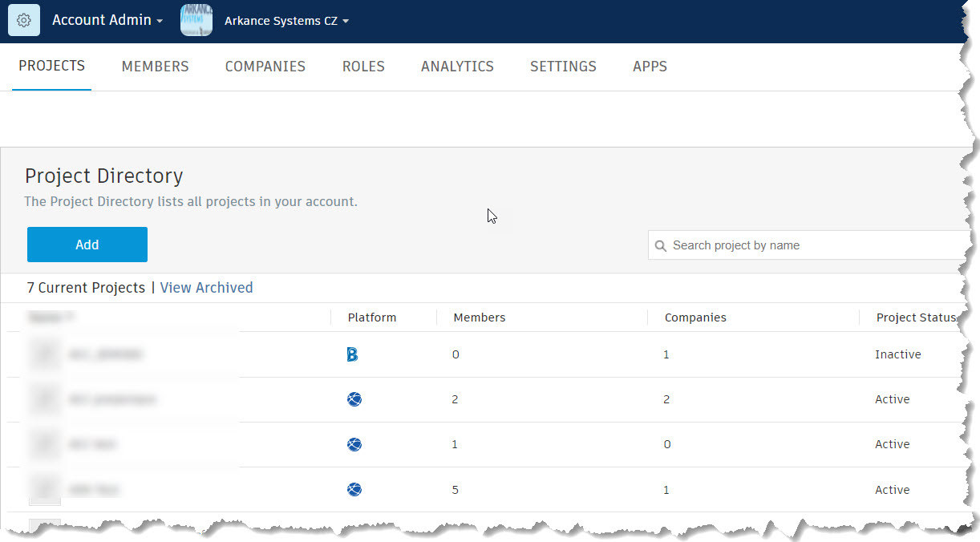Open the View Archived projects link

click(x=206, y=288)
